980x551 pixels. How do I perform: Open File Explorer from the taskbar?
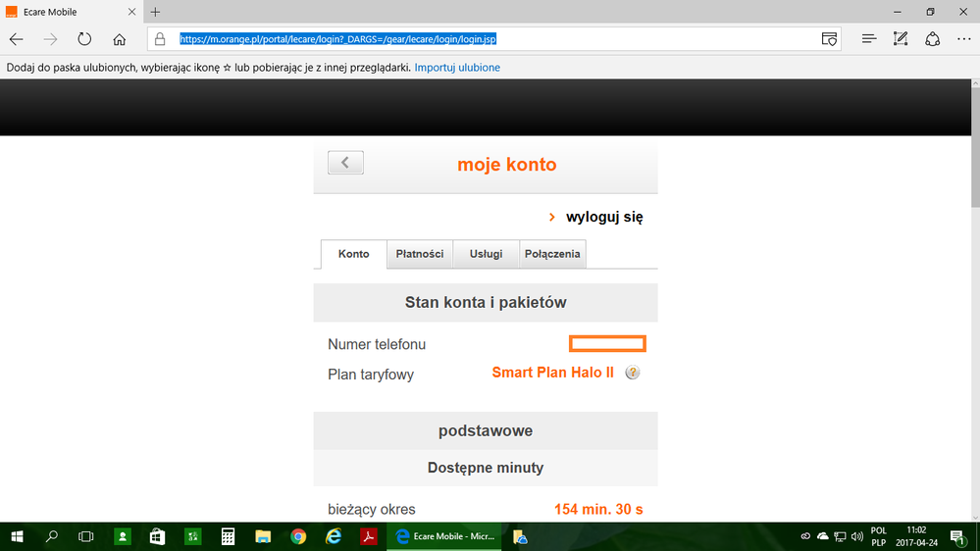point(263,536)
